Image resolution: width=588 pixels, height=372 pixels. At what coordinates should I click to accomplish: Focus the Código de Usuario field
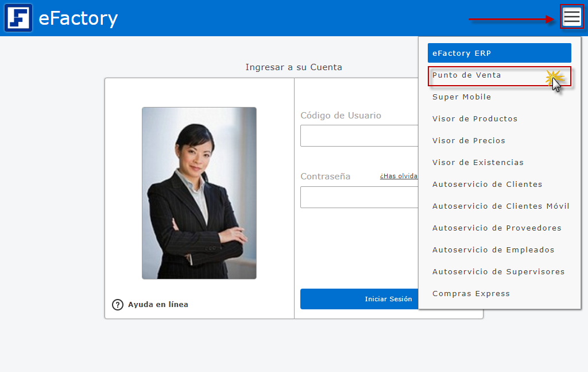coord(359,136)
